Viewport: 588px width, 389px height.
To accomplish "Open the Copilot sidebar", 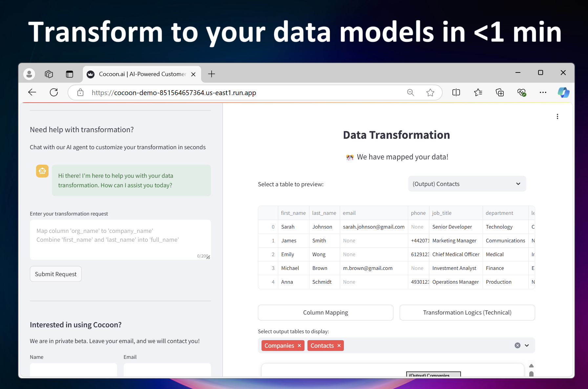I will [x=563, y=92].
